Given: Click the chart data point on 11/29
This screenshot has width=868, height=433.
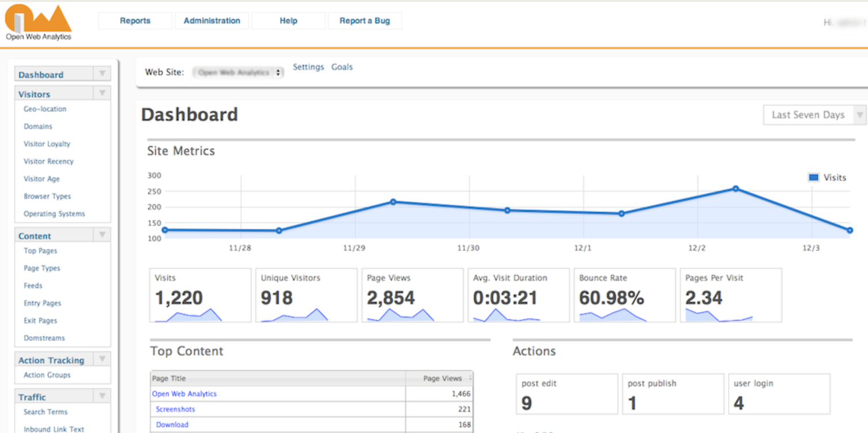Looking at the screenshot, I should [x=393, y=202].
